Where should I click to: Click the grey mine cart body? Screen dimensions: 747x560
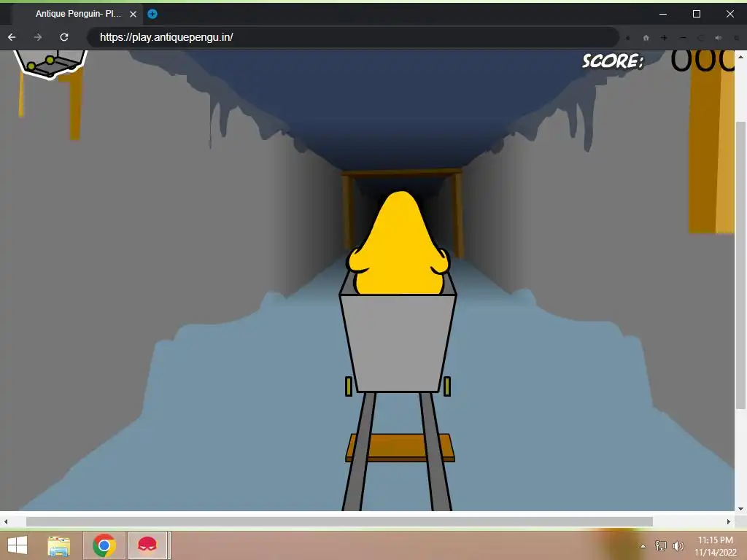[x=398, y=343]
